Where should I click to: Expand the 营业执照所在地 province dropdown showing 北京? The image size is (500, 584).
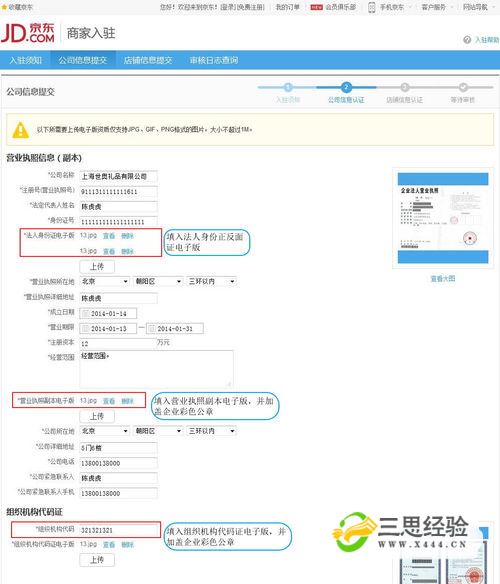(x=105, y=281)
